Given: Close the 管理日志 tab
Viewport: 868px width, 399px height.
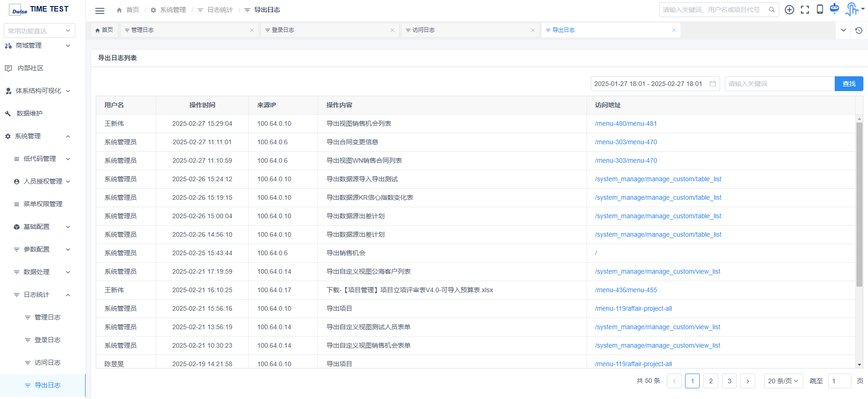Looking at the screenshot, I should coord(252,30).
